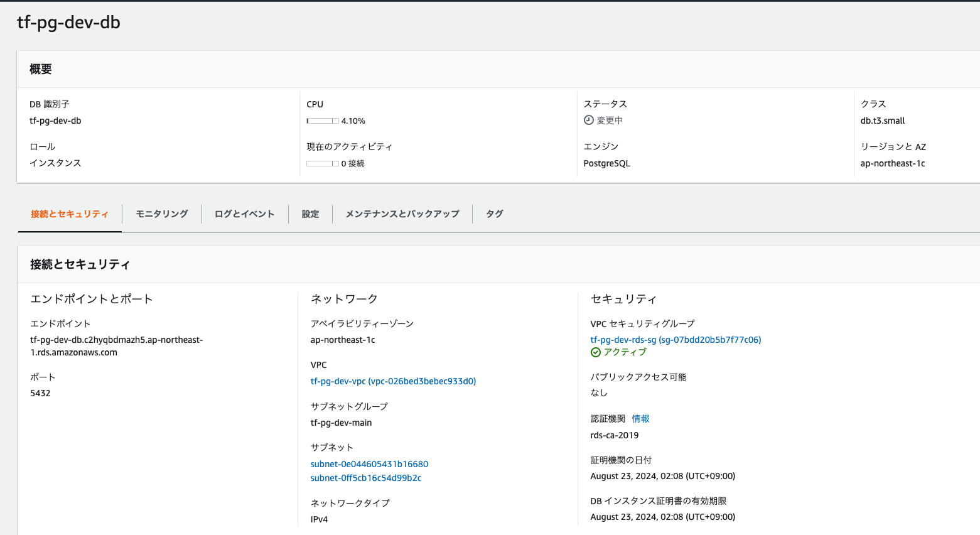This screenshot has width=980, height=535.
Task: View the タグ tab
Action: click(493, 213)
